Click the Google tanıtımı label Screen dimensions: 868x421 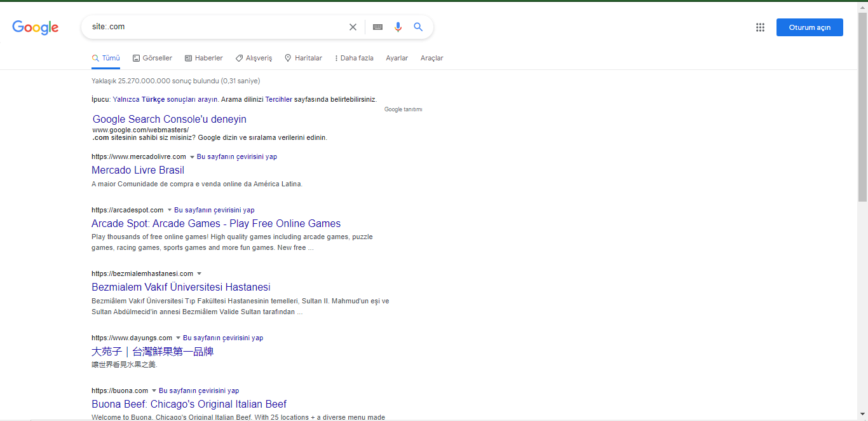[x=403, y=109]
